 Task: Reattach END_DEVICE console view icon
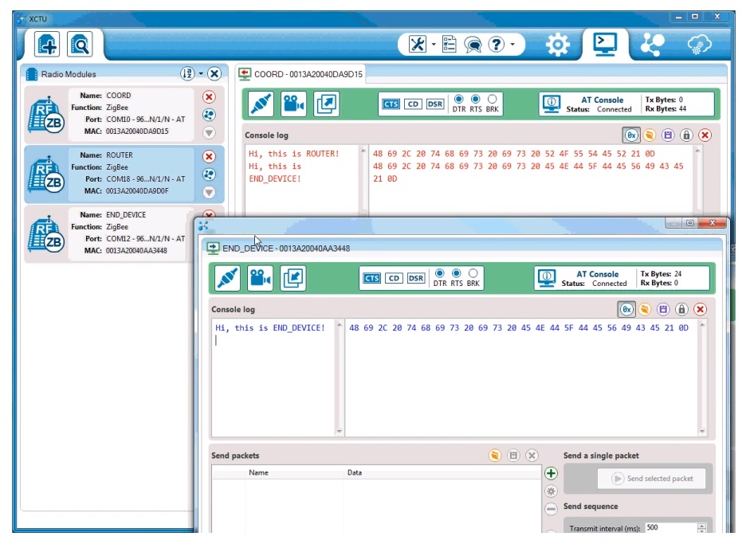pos(293,278)
